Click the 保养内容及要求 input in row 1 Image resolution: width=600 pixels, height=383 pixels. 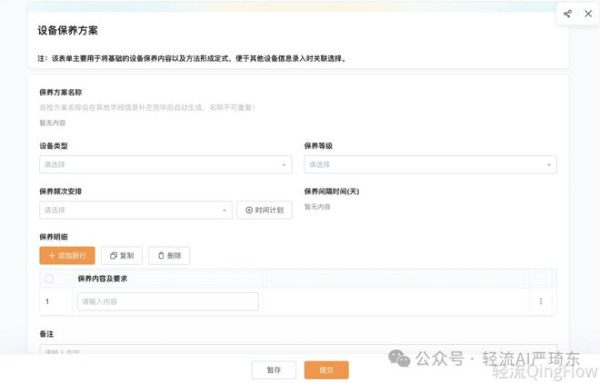(168, 302)
